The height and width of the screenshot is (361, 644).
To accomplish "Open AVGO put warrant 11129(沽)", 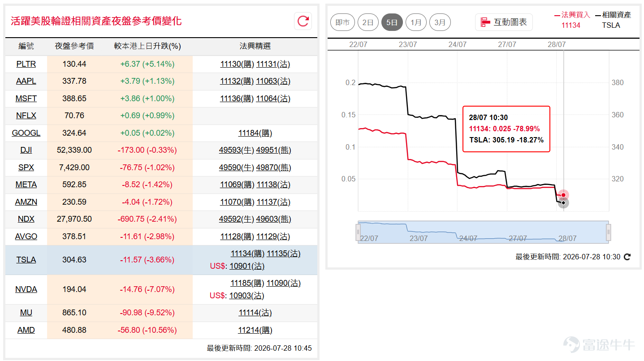I will (273, 236).
